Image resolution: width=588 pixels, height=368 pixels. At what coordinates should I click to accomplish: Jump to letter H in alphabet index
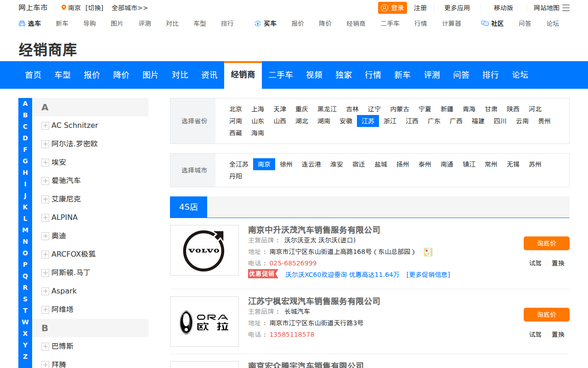pyautogui.click(x=25, y=172)
